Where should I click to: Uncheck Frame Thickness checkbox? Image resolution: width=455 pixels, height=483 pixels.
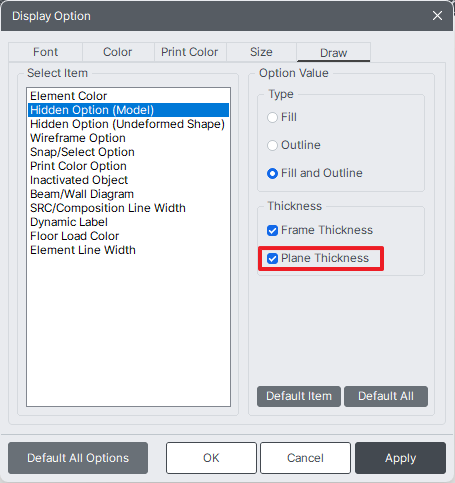coord(273,230)
